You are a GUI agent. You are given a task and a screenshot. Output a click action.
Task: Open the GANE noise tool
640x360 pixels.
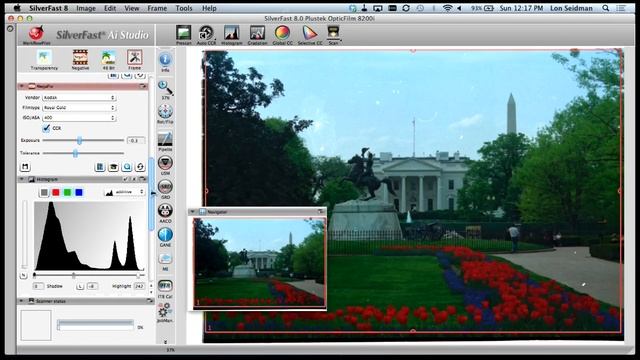click(x=165, y=237)
